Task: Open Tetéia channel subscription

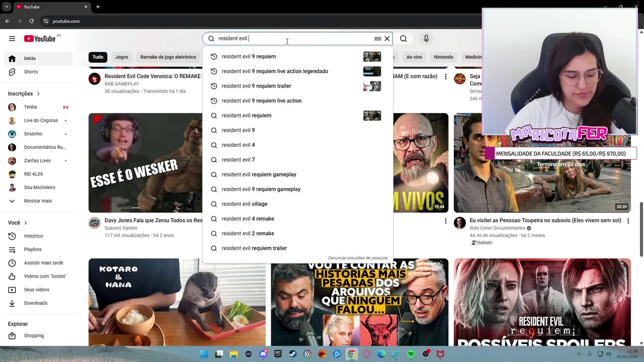Action: coord(38,107)
